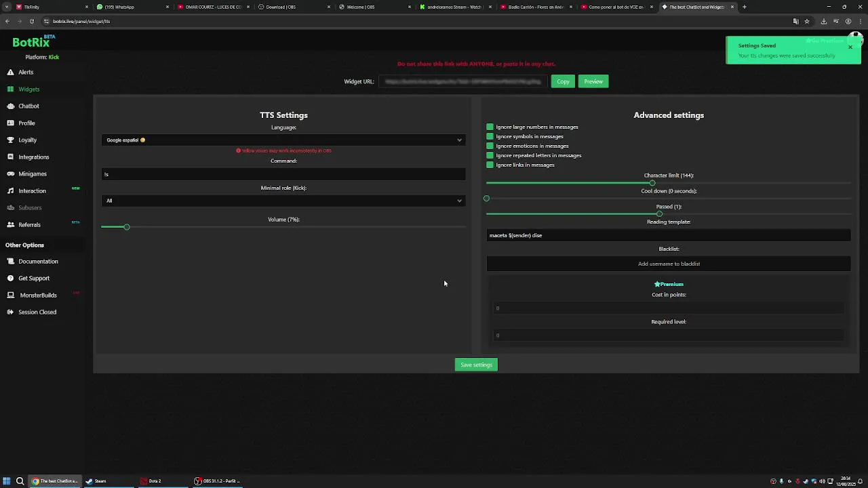This screenshot has height=488, width=868.
Task: Click the Volume slider handle
Action: 126,227
